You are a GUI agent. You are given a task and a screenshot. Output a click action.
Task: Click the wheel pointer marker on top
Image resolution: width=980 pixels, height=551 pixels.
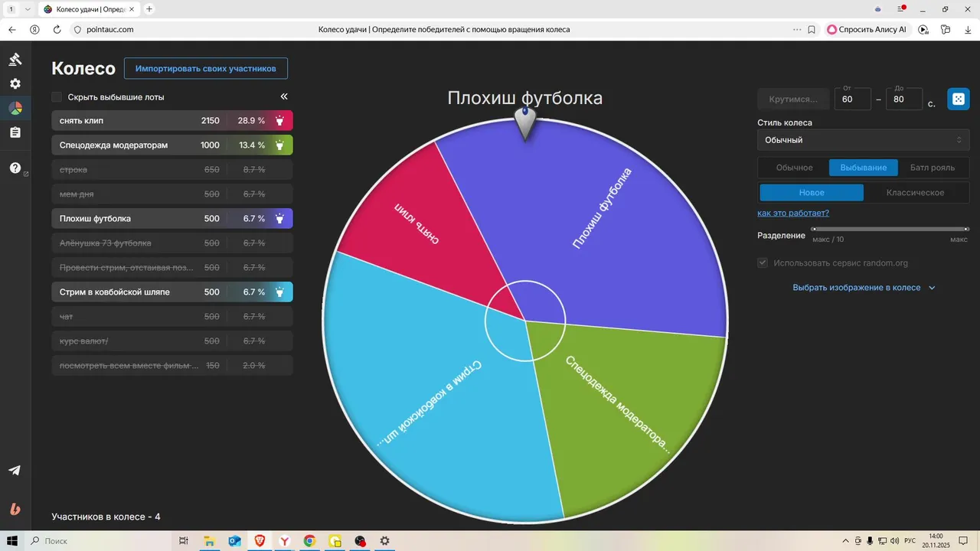[525, 123]
